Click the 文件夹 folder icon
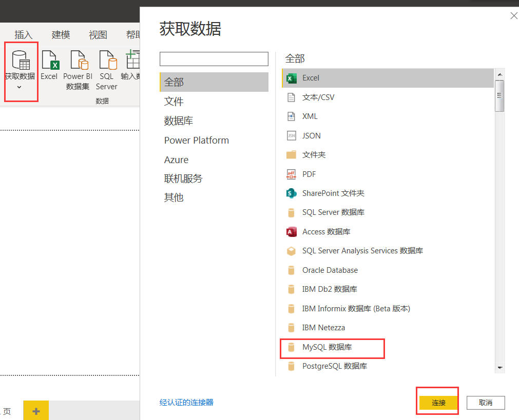Image resolution: width=519 pixels, height=420 pixels. click(291, 155)
